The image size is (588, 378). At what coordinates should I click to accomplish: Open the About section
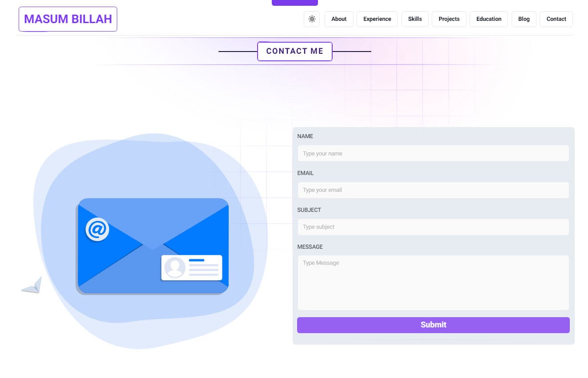click(339, 19)
